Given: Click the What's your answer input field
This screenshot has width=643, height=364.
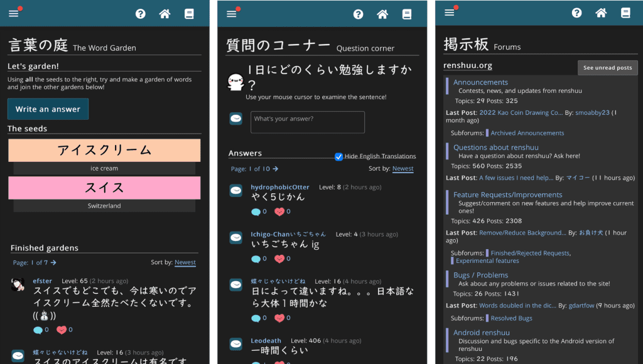Looking at the screenshot, I should click(308, 122).
